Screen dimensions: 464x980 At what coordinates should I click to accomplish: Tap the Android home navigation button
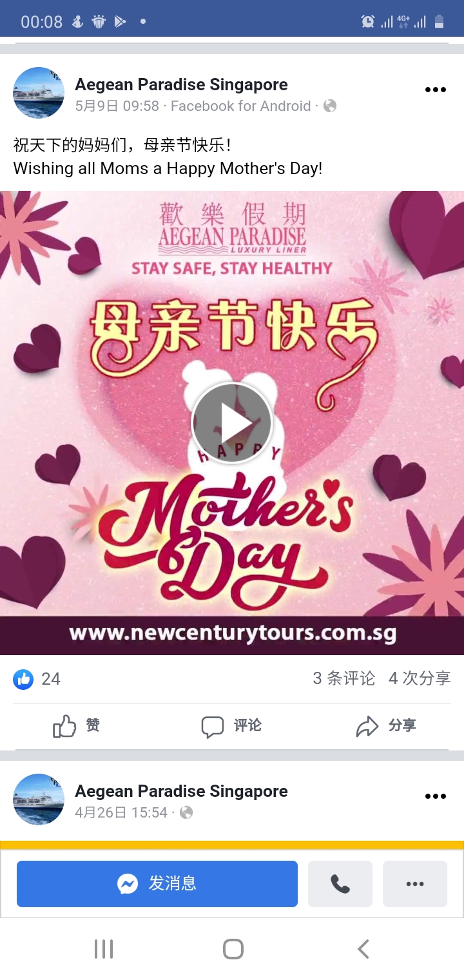[233, 949]
